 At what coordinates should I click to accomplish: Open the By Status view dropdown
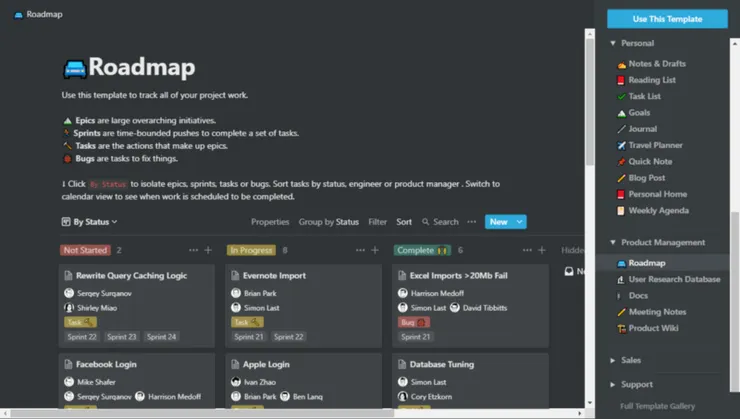(x=90, y=222)
